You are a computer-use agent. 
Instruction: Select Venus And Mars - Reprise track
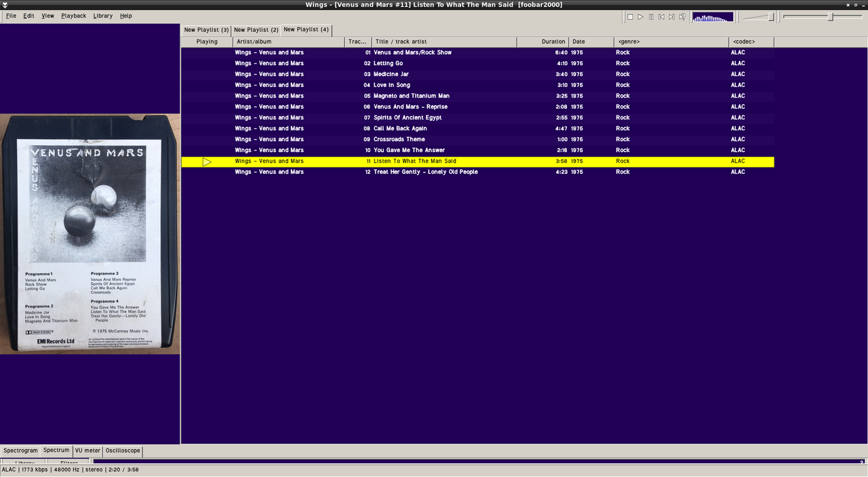pyautogui.click(x=477, y=107)
